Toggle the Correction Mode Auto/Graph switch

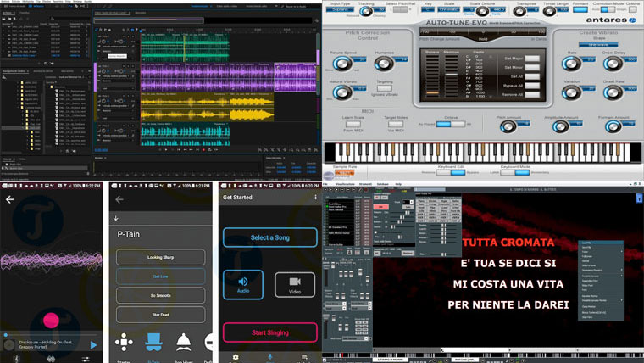[608, 9]
